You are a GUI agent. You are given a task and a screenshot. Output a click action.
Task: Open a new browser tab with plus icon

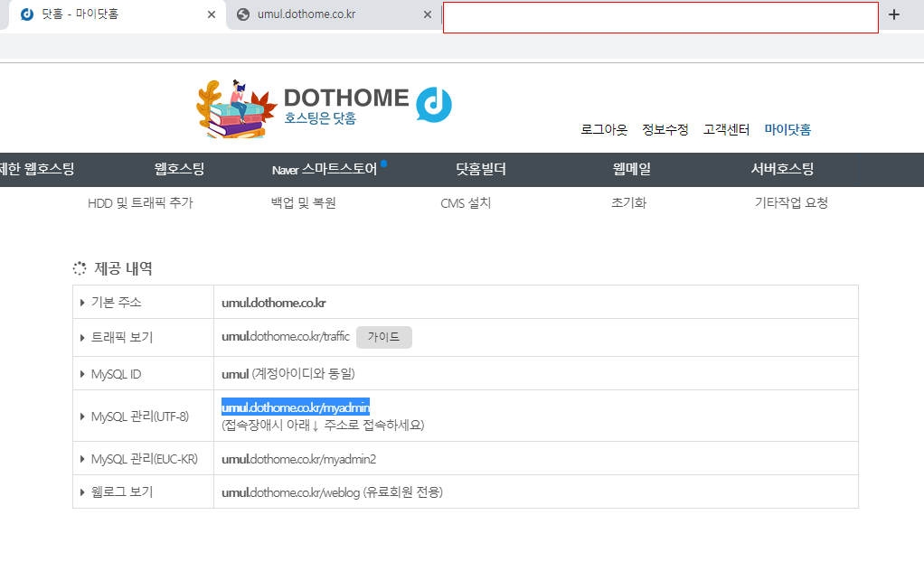pos(894,14)
